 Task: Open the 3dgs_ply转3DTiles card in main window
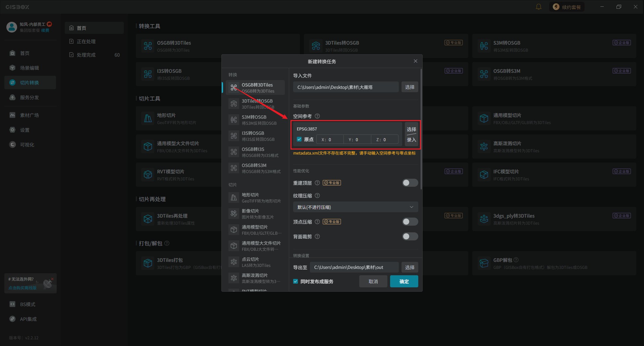pyautogui.click(x=554, y=219)
